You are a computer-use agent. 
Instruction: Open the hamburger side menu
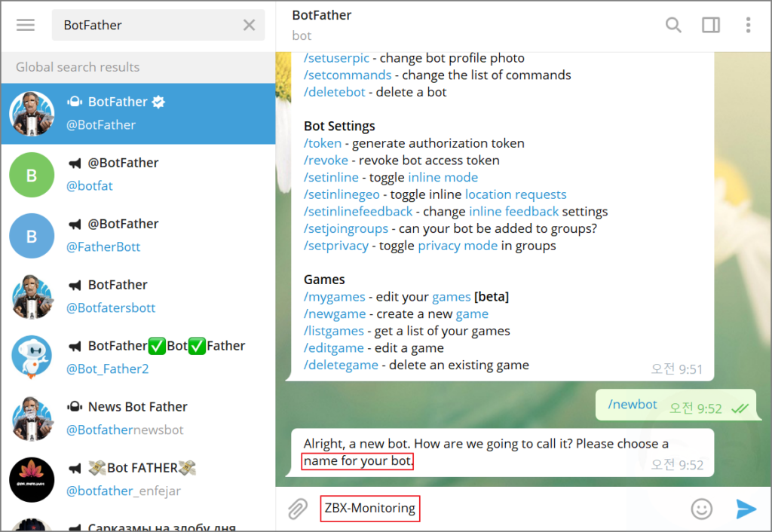click(25, 24)
